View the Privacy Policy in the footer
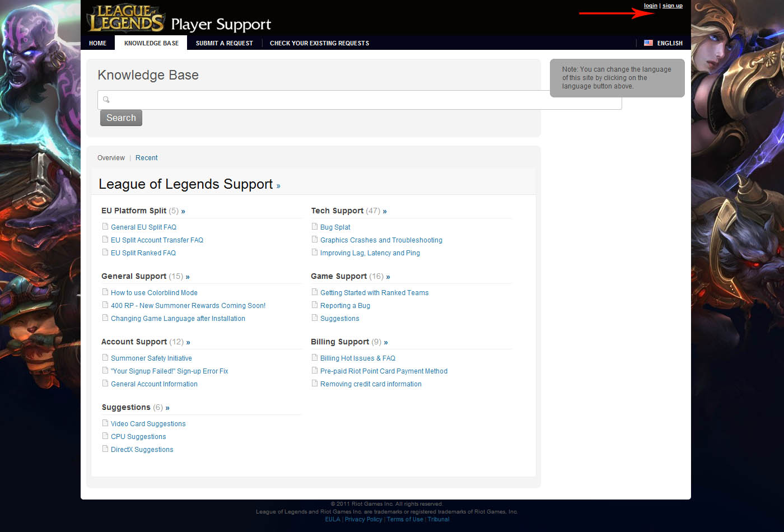The width and height of the screenshot is (784, 532). 363,519
